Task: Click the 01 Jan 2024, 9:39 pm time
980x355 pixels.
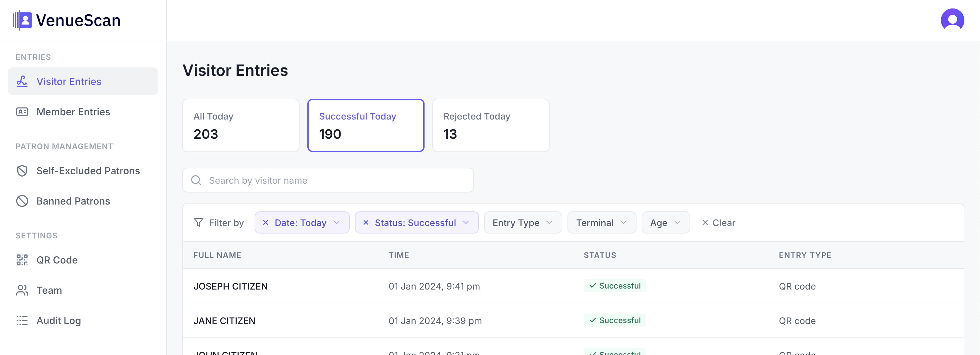Action: point(435,321)
